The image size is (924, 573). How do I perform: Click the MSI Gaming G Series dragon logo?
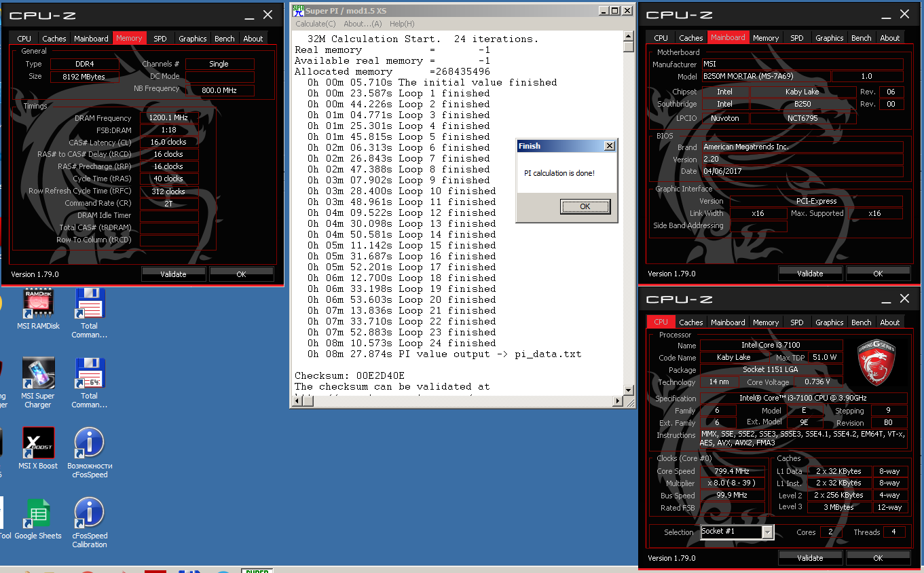click(x=876, y=362)
